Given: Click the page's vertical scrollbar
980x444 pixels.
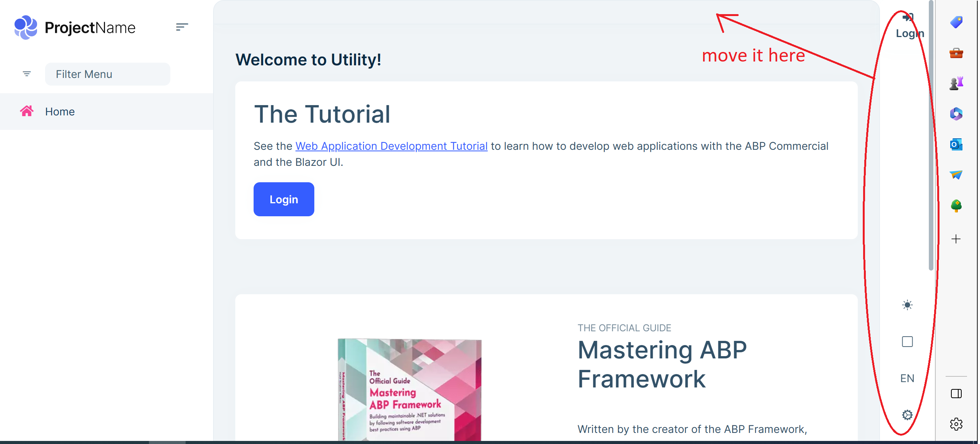Looking at the screenshot, I should [x=931, y=134].
